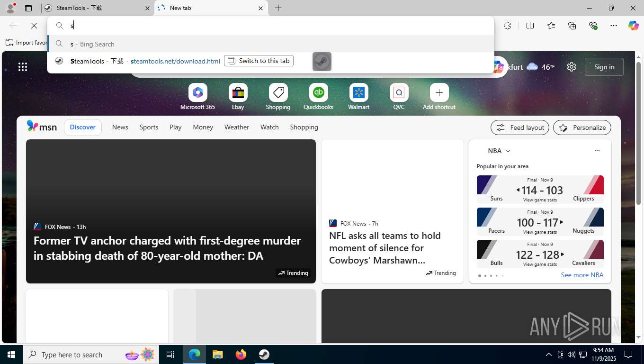Click Switch to this tab button

pos(259,61)
